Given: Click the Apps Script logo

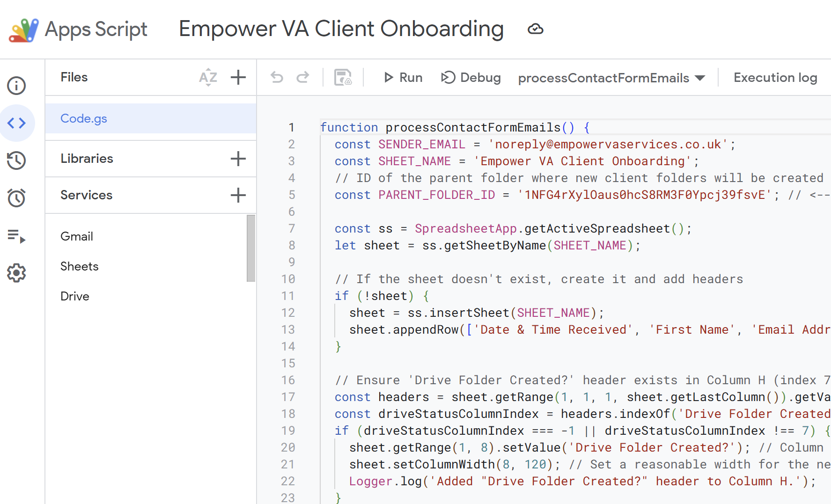Looking at the screenshot, I should [23, 29].
